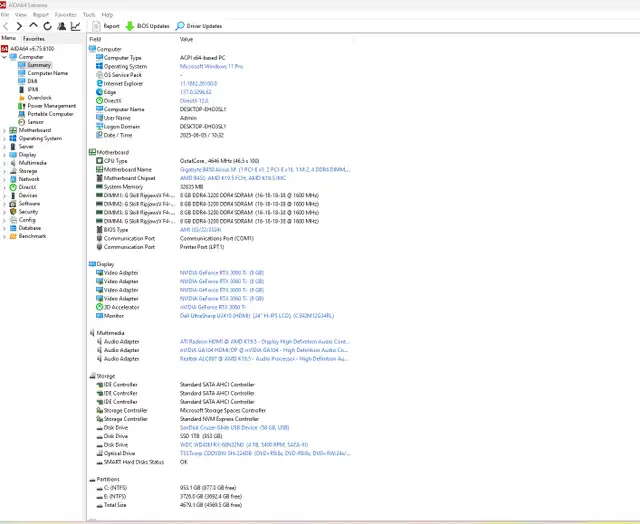Open the SanDisk Cruzer Glide USB Device link

[235, 428]
